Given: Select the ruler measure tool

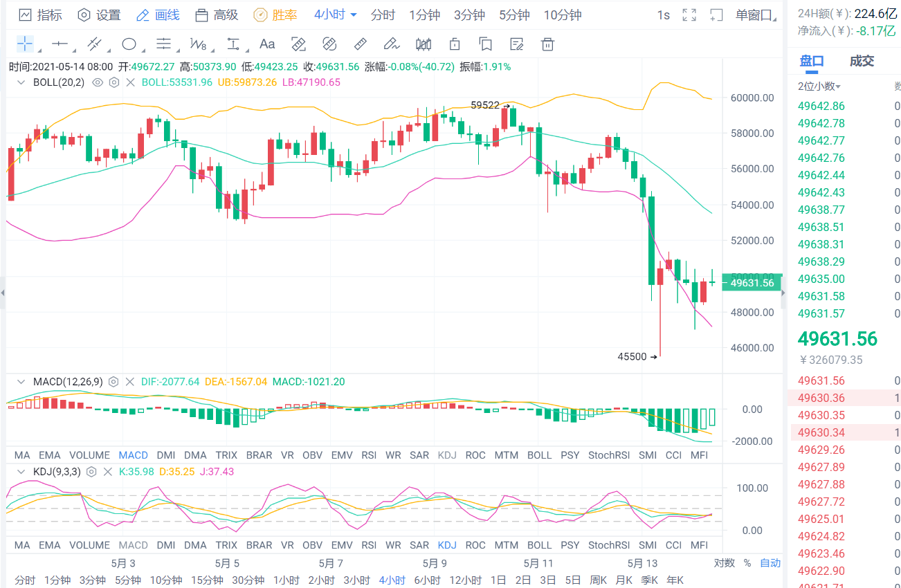Looking at the screenshot, I should click(x=361, y=44).
